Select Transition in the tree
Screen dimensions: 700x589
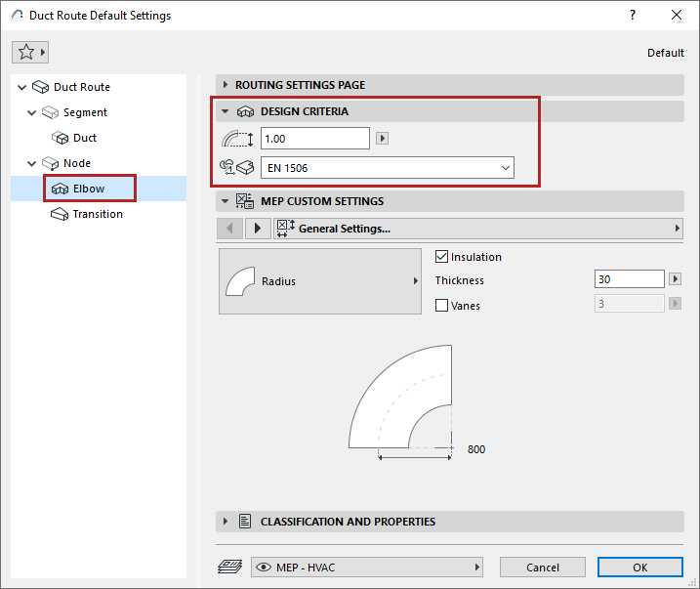(98, 214)
